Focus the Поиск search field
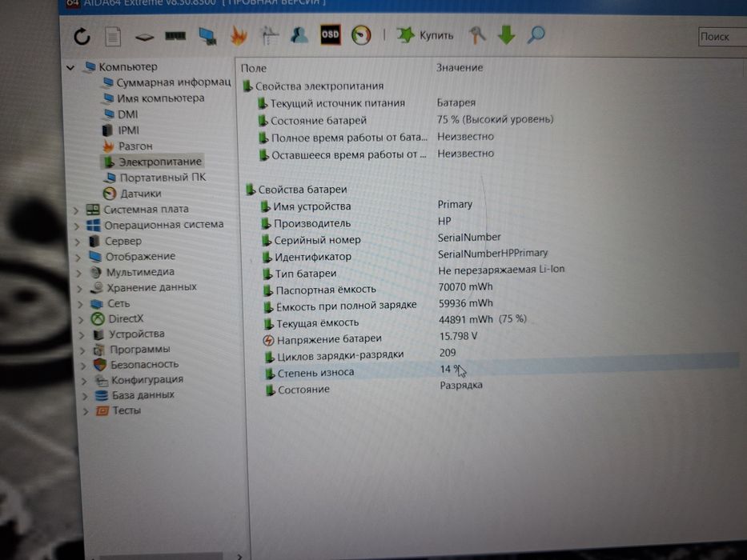Screen dimensions: 747x560 point(722,37)
